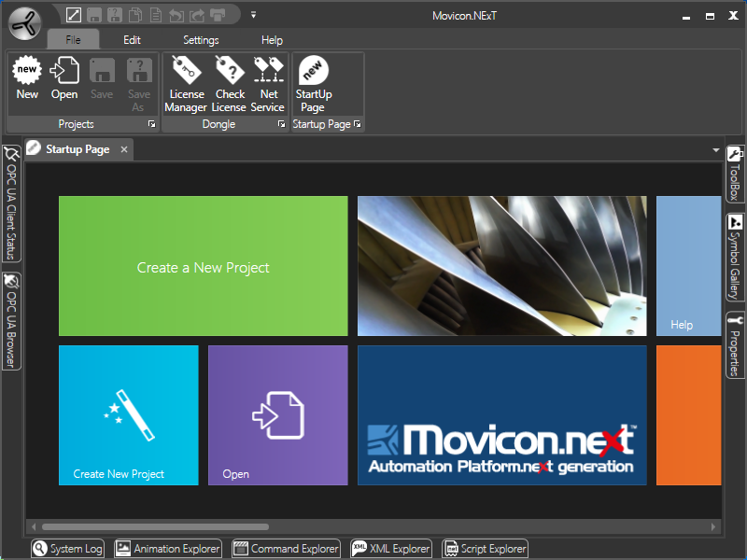This screenshot has height=560, width=747.
Task: Click the redo arrow in quick access bar
Action: 197,16
